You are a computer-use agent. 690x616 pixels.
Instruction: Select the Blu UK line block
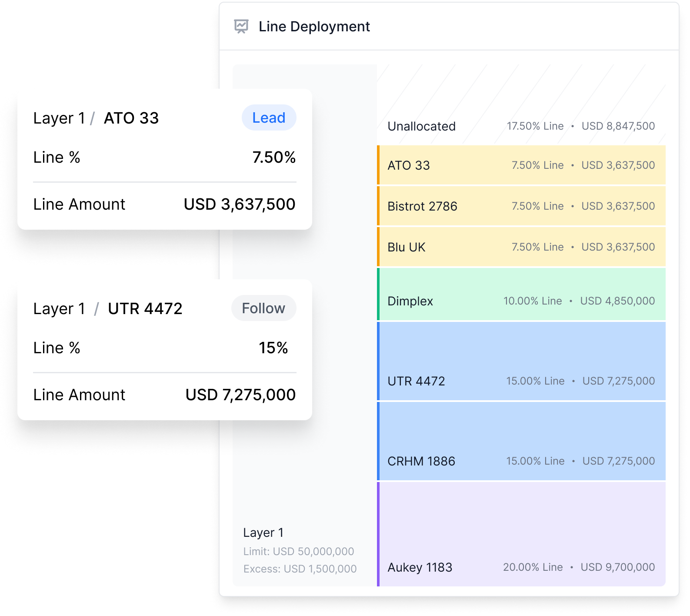click(x=521, y=247)
